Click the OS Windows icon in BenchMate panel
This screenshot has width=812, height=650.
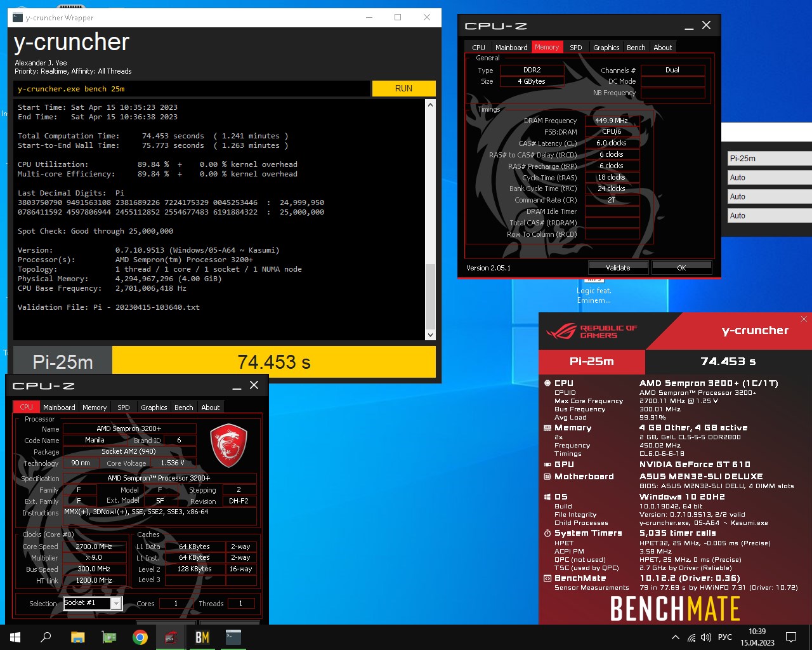pos(547,497)
